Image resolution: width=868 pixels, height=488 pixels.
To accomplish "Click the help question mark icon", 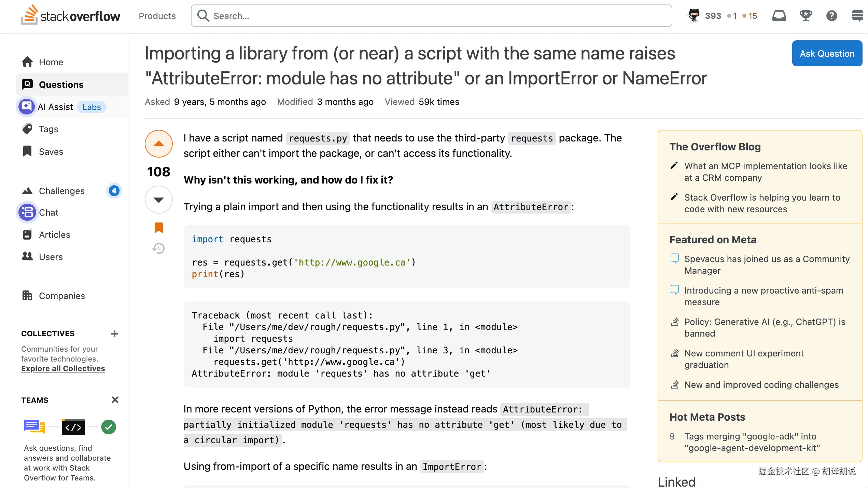I will 832,15.
